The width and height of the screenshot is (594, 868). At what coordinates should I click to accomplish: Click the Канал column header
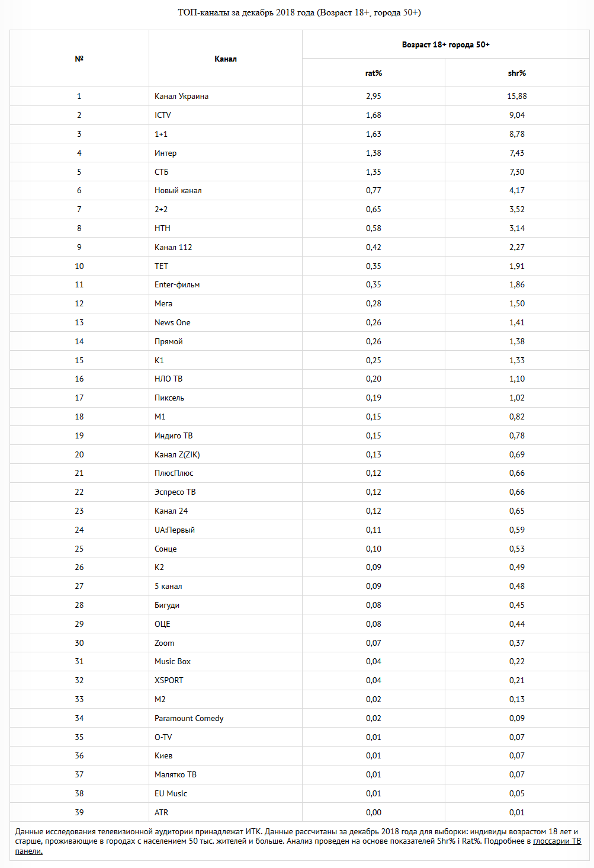click(x=226, y=59)
